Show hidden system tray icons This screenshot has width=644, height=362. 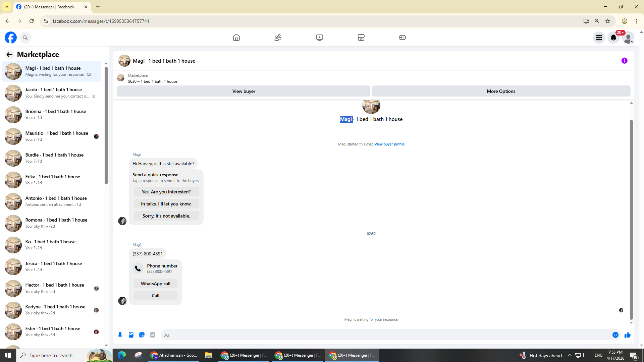570,355
